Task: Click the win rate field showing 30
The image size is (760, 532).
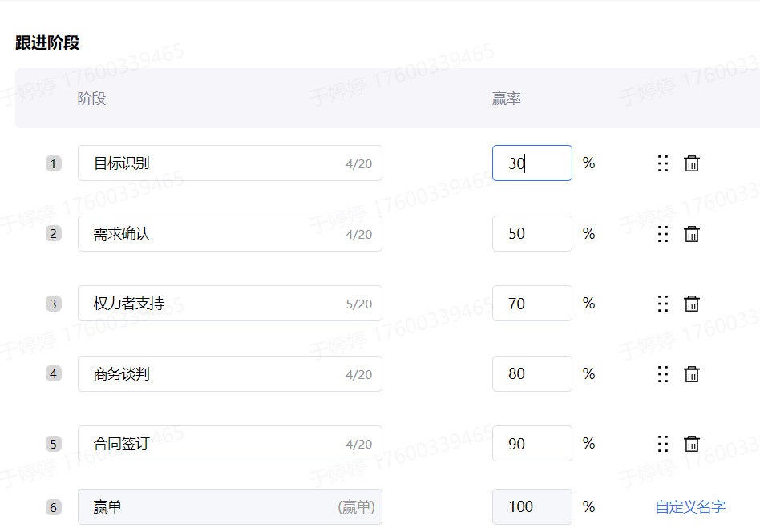Action: click(x=532, y=163)
